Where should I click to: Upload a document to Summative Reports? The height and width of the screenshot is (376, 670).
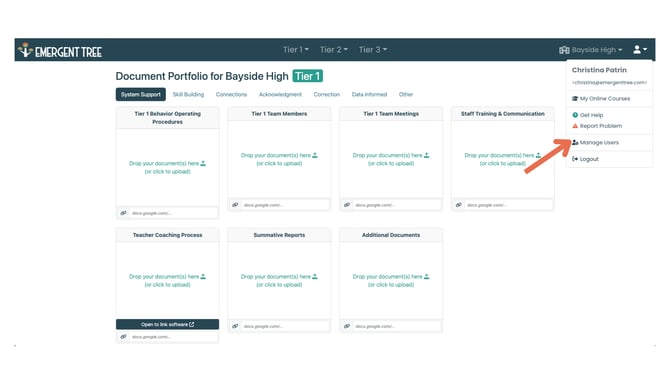point(279,280)
